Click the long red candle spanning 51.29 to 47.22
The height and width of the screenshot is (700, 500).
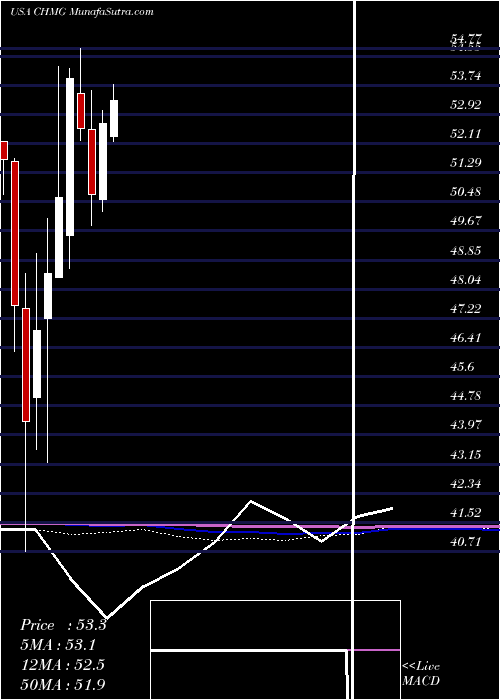pyautogui.click(x=15, y=233)
